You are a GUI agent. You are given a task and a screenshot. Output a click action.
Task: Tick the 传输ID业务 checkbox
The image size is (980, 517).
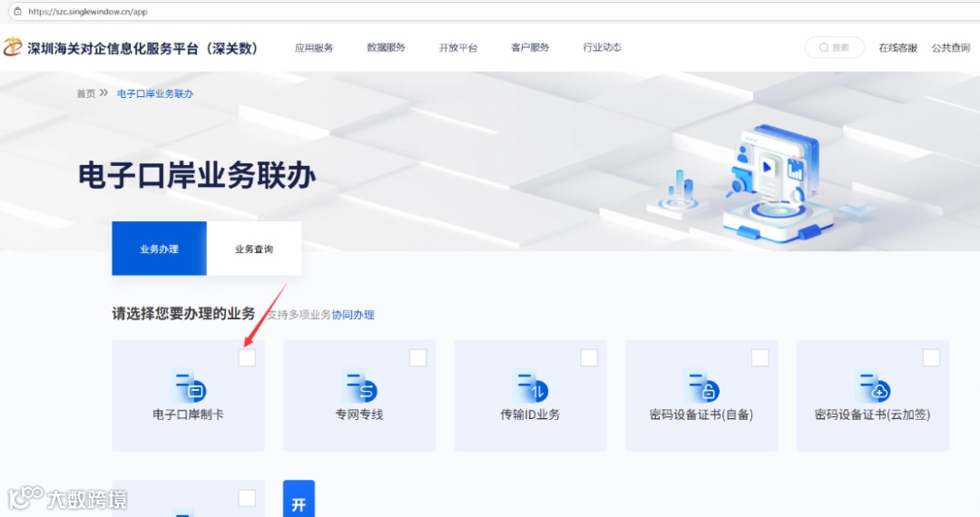click(589, 357)
